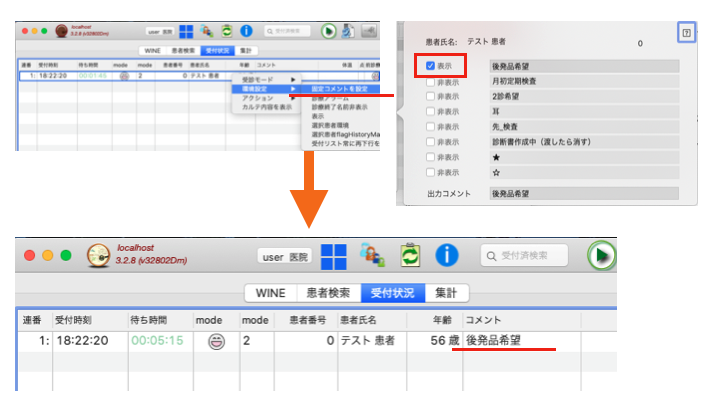Click the two-person users icon in the larger window

click(x=372, y=255)
